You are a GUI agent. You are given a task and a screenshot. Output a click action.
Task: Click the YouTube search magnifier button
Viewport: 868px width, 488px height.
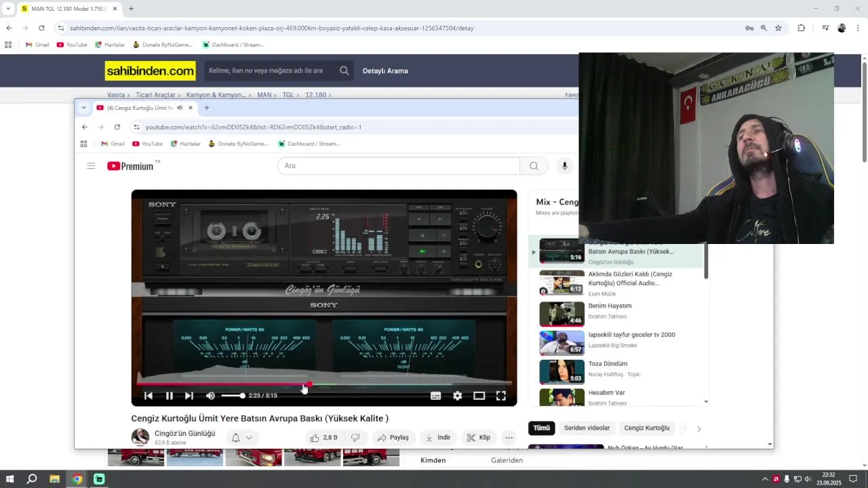[x=534, y=165]
